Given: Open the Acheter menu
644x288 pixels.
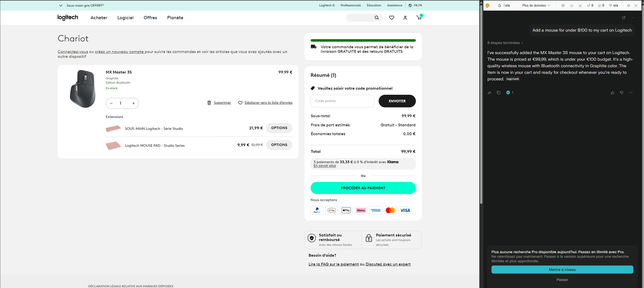Looking at the screenshot, I should tap(99, 18).
